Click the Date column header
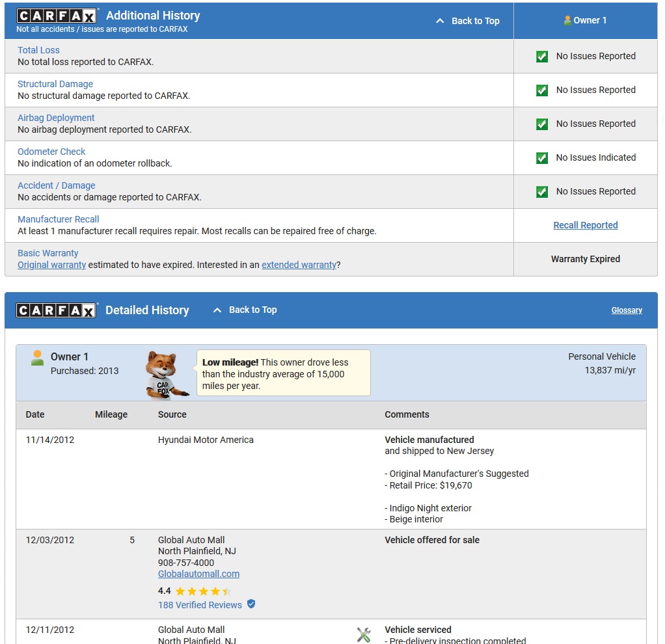 point(34,414)
